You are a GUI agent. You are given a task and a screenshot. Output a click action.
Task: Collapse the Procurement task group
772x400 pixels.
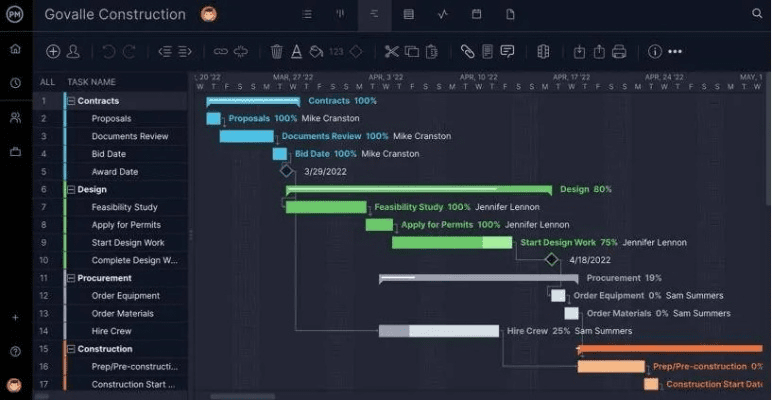pos(71,278)
